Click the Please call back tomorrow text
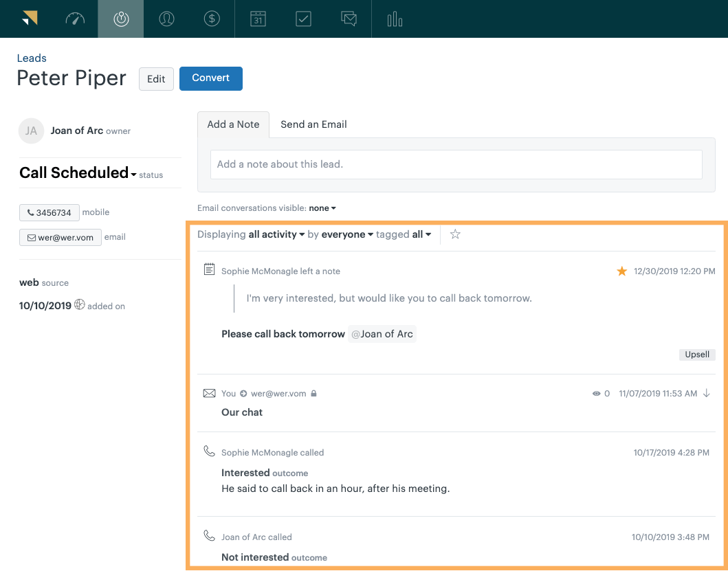The width and height of the screenshot is (728, 571). point(283,334)
